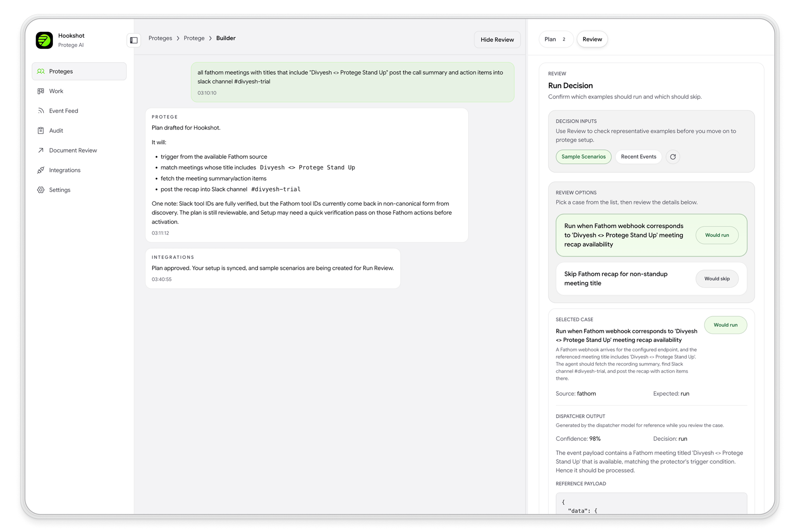800x532 pixels.
Task: Click the Work board icon
Action: [41, 91]
